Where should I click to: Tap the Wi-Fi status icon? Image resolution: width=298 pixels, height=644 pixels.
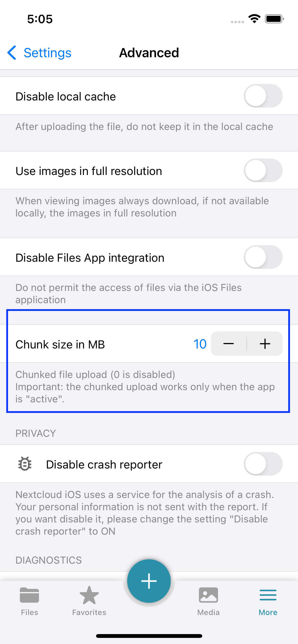(254, 19)
